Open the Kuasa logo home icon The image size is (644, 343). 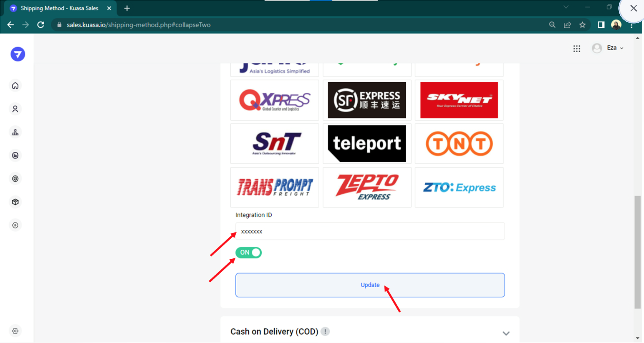[18, 54]
